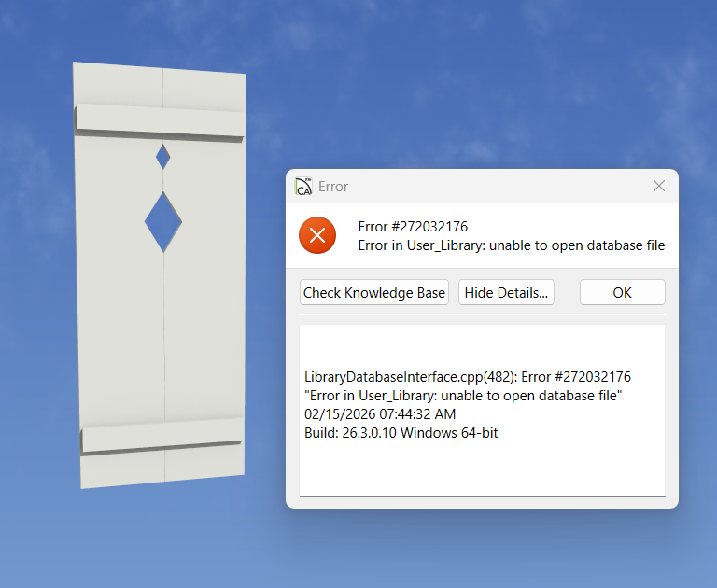Select the large diamond cutout on the shutter
717x588 pixels.
163,222
